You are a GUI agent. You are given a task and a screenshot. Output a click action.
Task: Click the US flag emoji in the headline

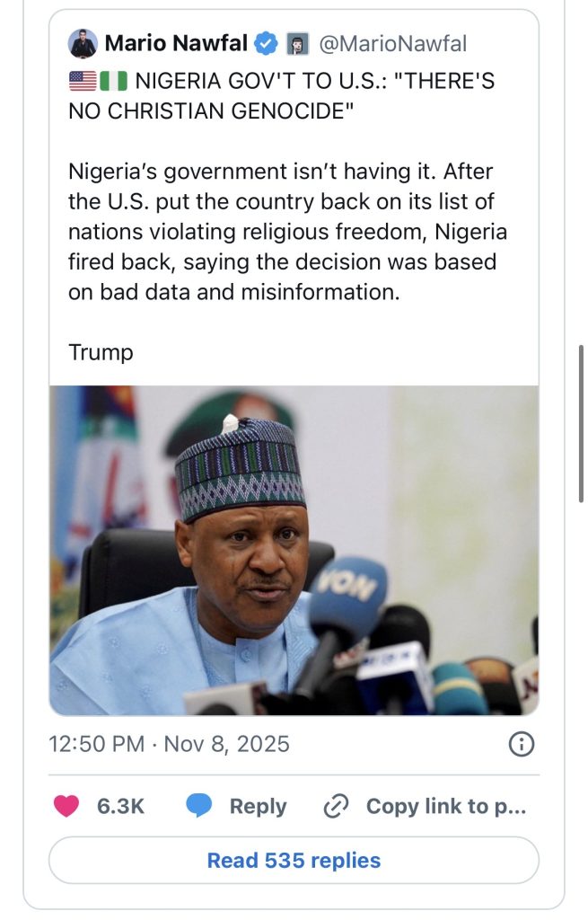click(82, 81)
